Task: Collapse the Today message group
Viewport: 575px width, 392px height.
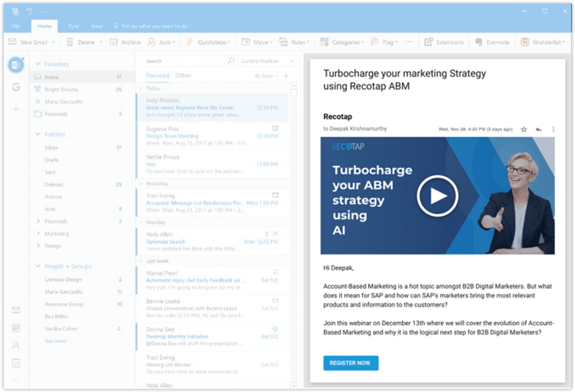Action: pos(141,88)
